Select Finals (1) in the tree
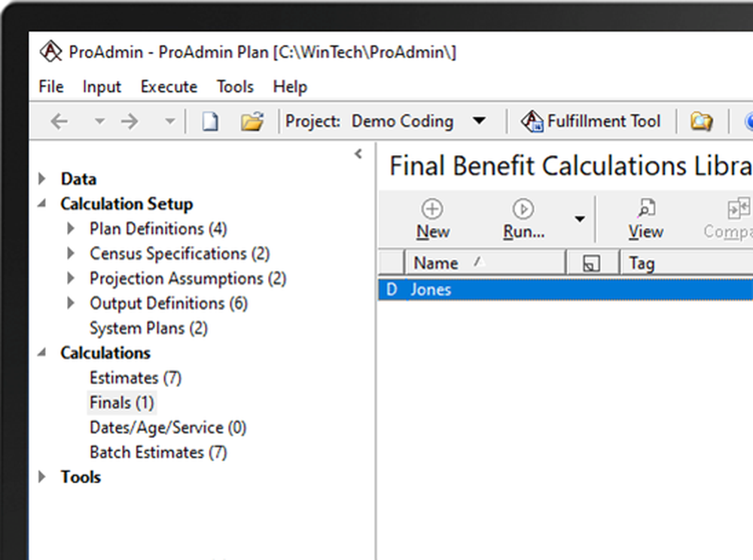The image size is (753, 560). coord(121,403)
